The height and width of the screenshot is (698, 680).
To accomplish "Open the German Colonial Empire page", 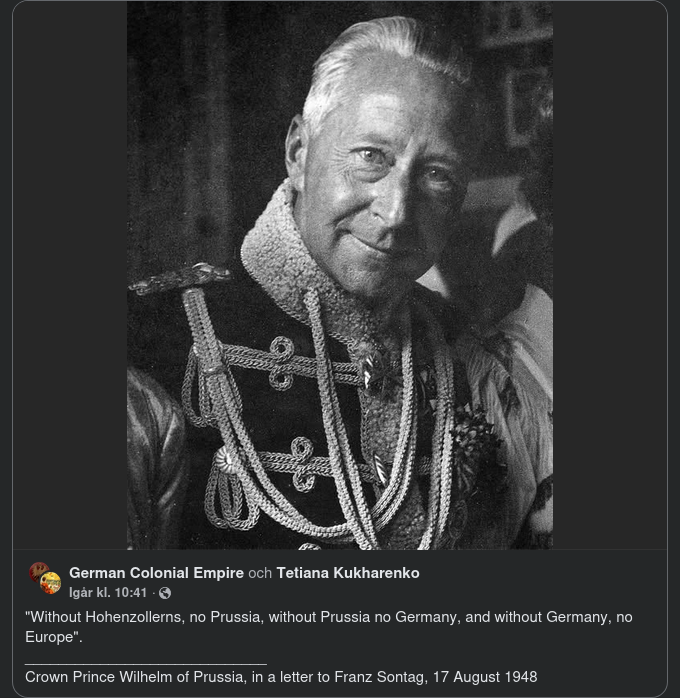I will [156, 573].
